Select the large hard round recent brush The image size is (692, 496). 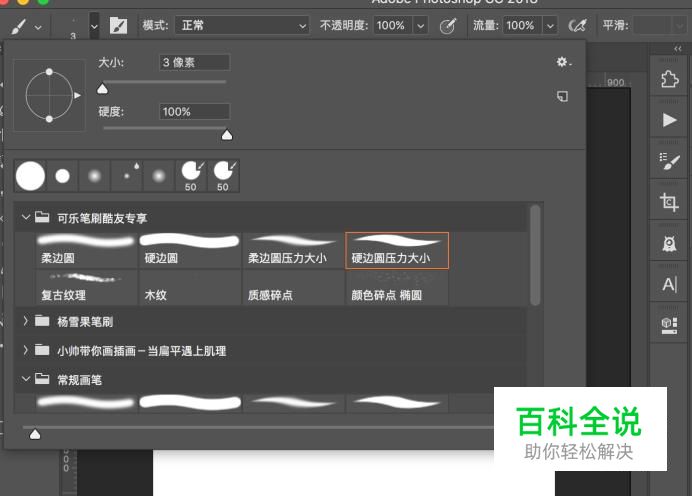(30, 176)
